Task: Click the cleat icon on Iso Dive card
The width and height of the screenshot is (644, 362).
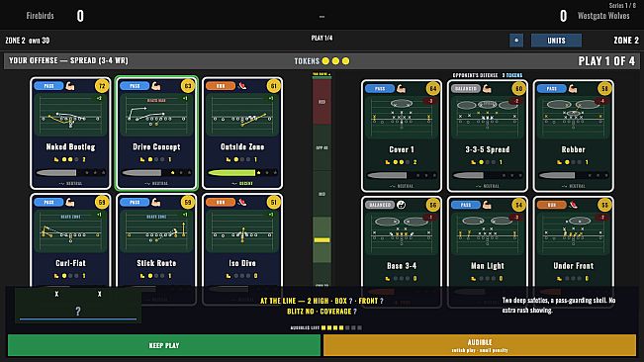Action: [242, 203]
